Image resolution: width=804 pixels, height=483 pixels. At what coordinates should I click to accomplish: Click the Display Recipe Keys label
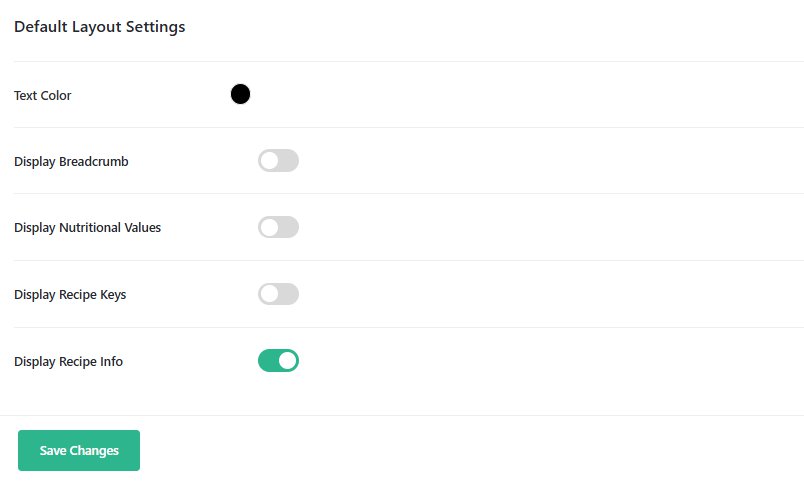(70, 295)
